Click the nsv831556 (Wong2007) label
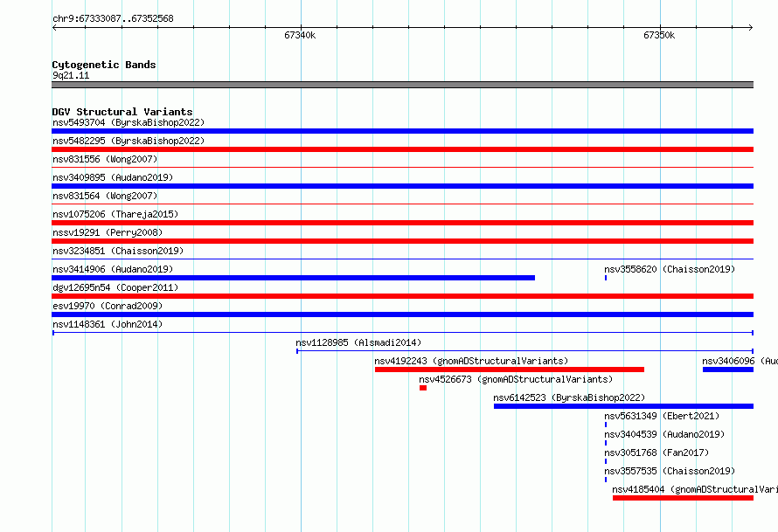 (105, 159)
